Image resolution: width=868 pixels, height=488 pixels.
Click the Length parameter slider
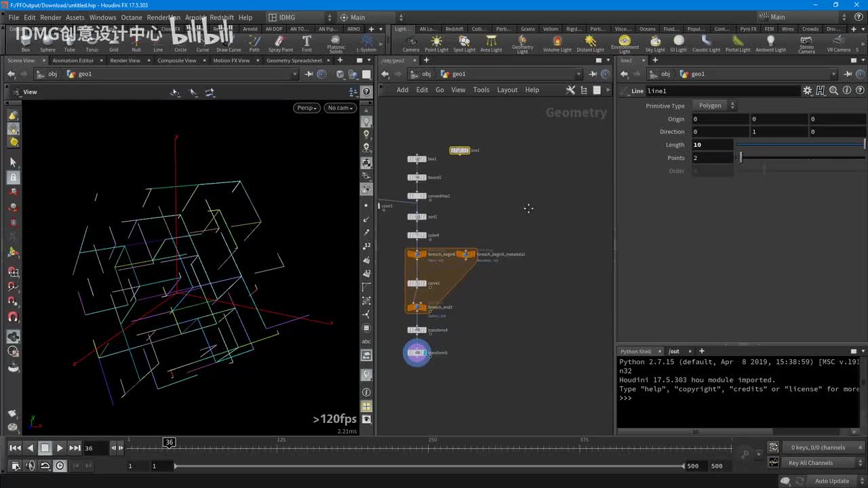(x=800, y=145)
